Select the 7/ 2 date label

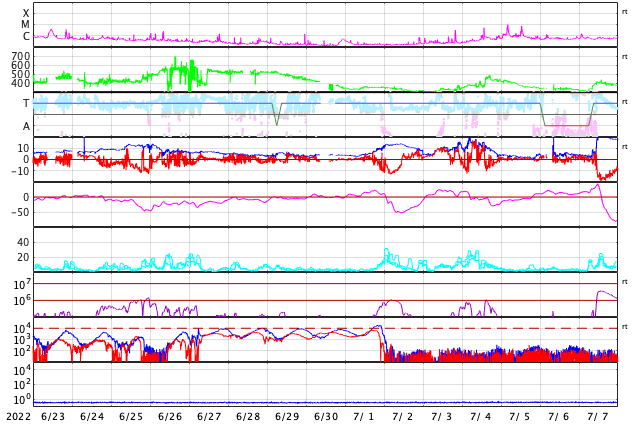403,417
